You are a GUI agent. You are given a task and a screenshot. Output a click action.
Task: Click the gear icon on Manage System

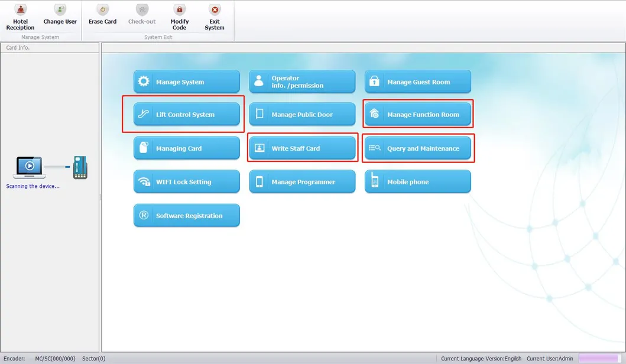144,82
